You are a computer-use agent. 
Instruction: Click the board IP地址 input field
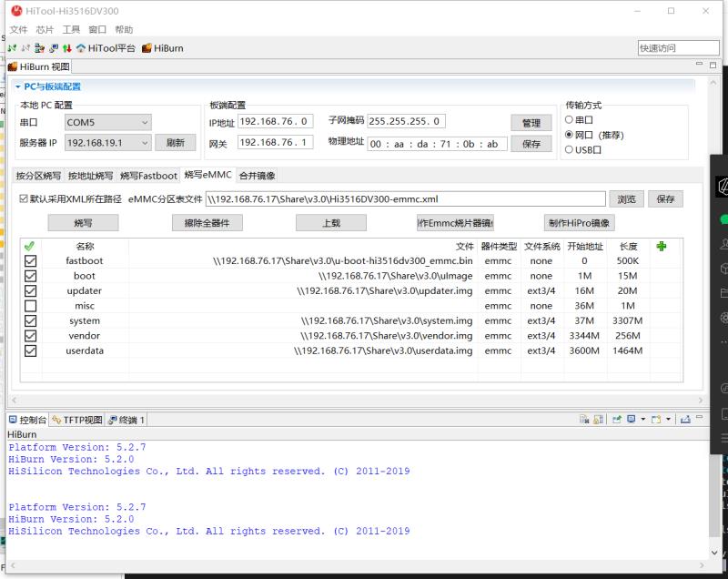[x=276, y=121]
